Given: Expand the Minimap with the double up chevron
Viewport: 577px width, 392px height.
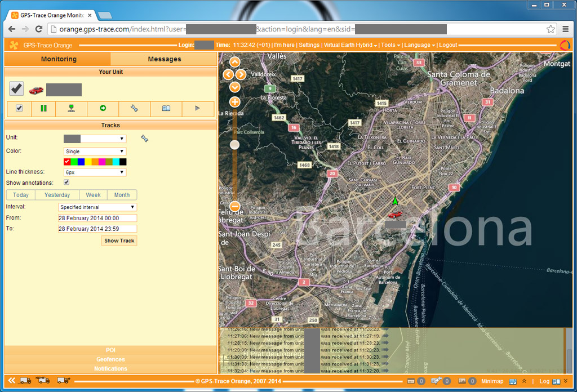Looking at the screenshot, I should [524, 381].
